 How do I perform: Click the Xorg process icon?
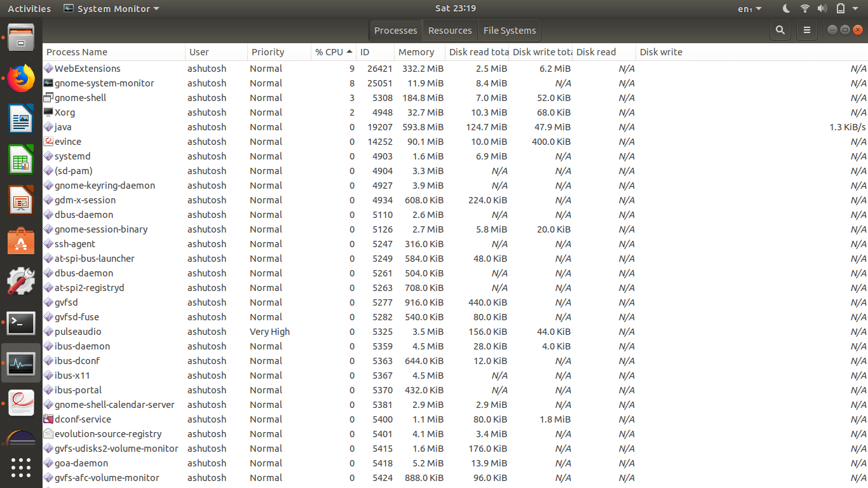click(48, 112)
